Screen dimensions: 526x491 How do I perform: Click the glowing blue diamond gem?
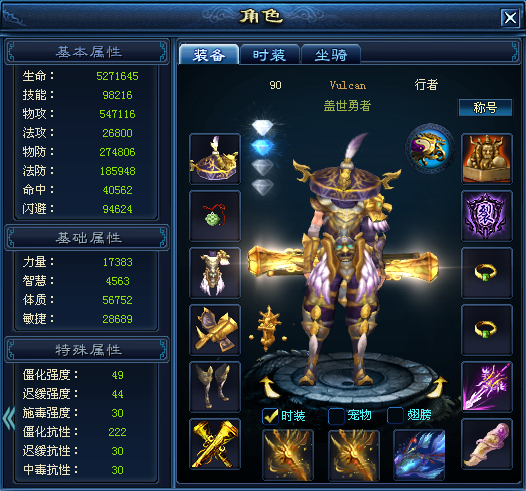(262, 147)
